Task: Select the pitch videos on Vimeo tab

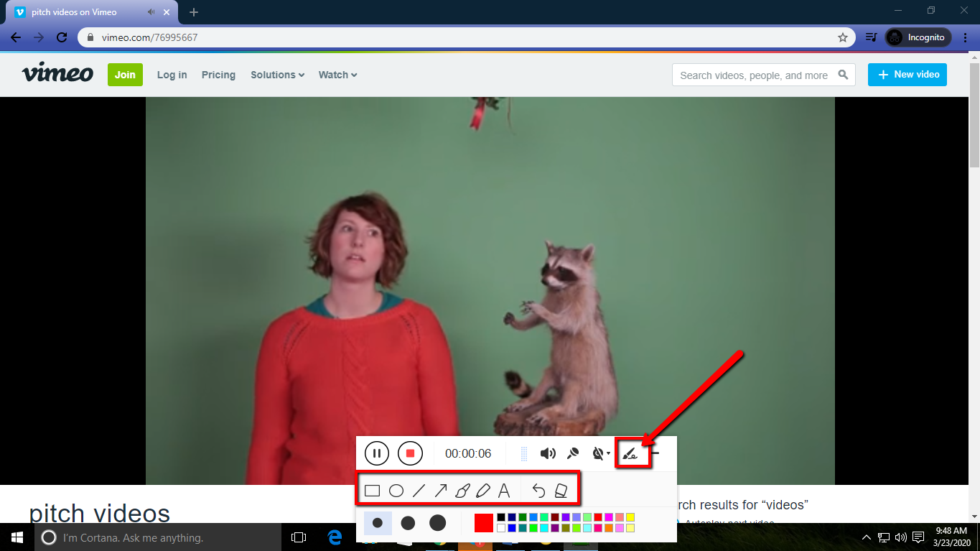Action: (93, 12)
